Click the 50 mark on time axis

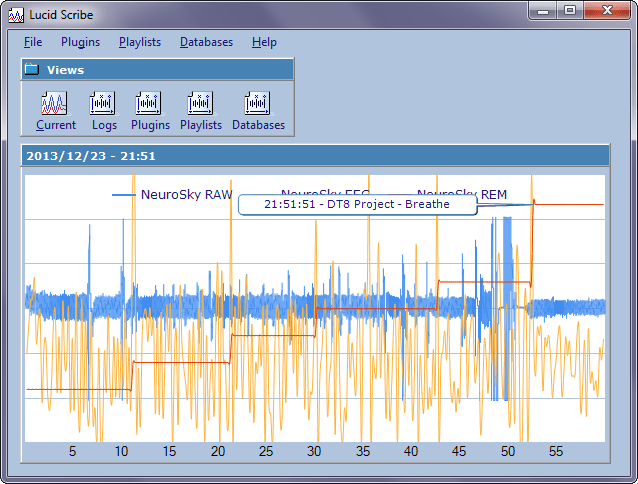pos(508,452)
